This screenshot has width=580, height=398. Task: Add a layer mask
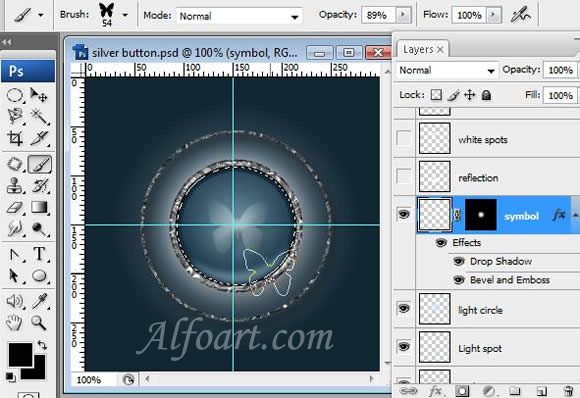click(462, 391)
